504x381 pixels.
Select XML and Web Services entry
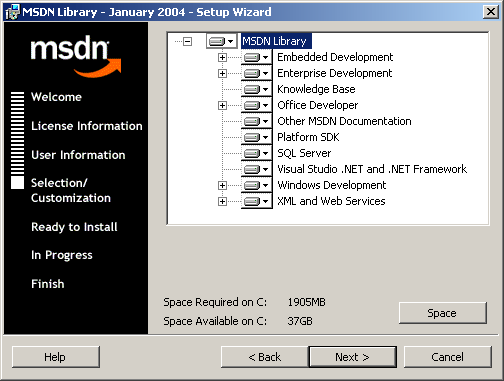331,201
